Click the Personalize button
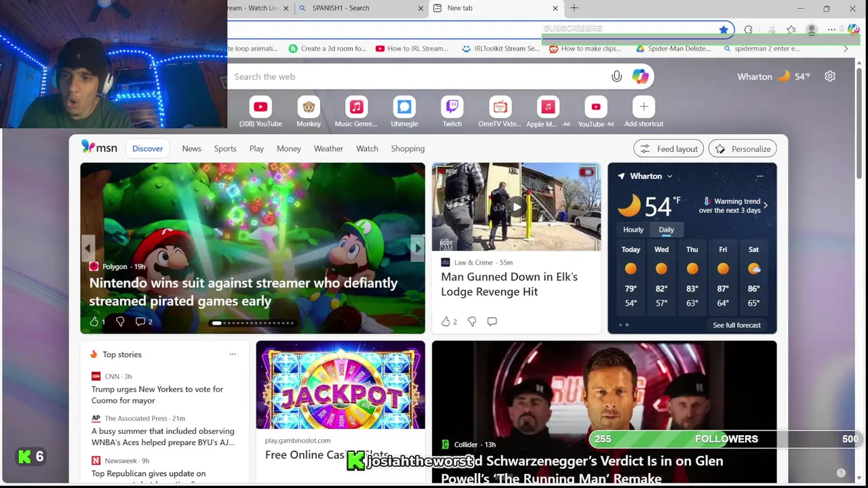The height and width of the screenshot is (488, 868). 743,148
